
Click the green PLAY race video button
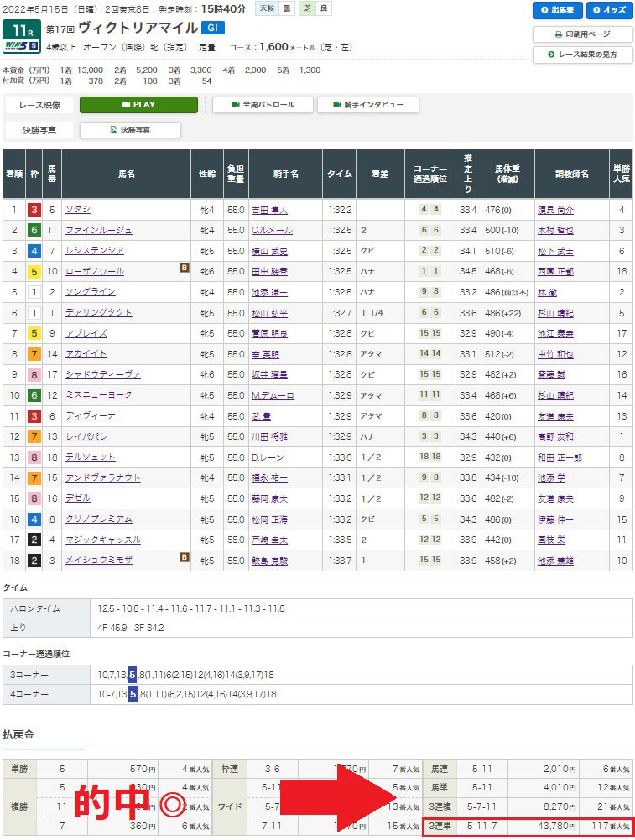[x=138, y=105]
